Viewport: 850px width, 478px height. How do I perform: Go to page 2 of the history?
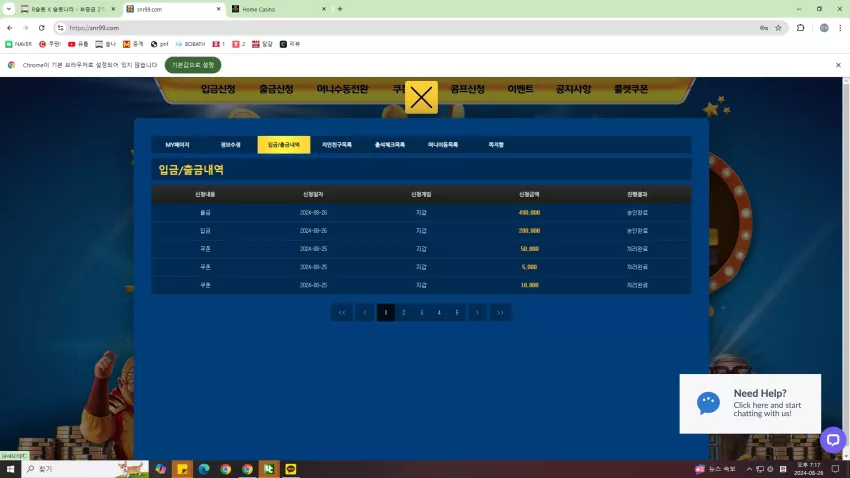pyautogui.click(x=403, y=313)
